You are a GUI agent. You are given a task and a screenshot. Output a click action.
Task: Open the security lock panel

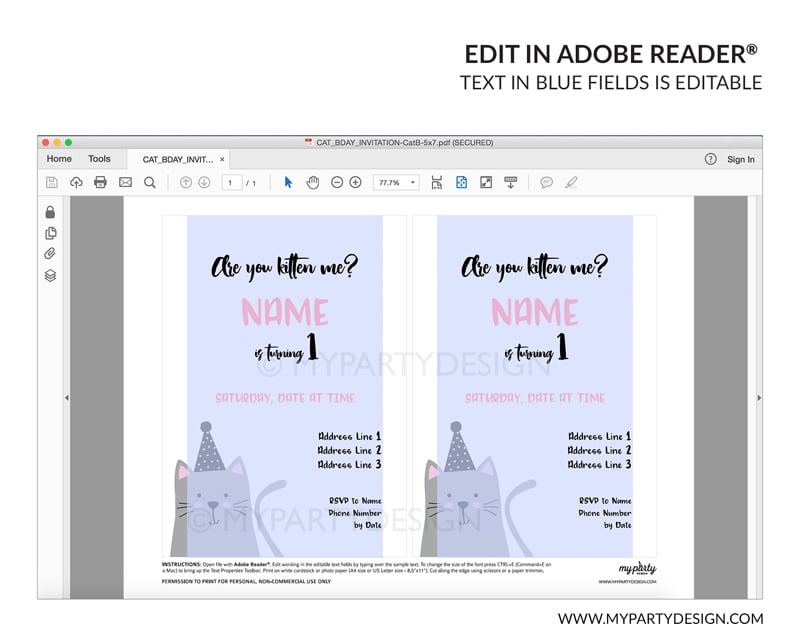(x=50, y=212)
